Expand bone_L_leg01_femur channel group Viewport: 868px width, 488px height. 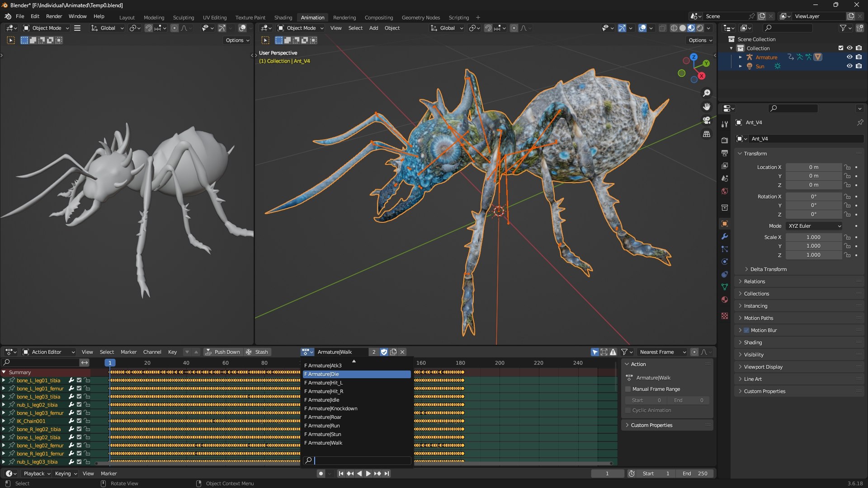4,389
